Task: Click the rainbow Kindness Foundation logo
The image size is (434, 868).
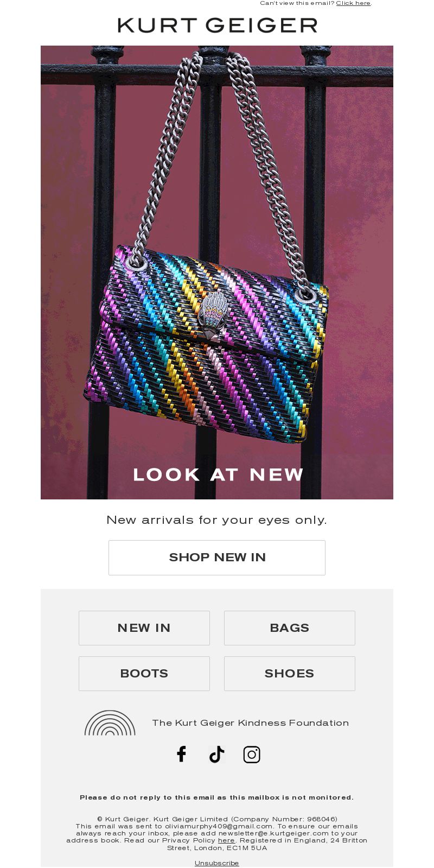Action: click(110, 723)
